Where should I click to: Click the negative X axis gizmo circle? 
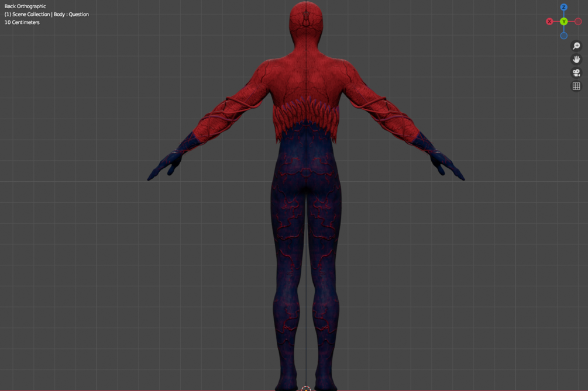point(578,22)
